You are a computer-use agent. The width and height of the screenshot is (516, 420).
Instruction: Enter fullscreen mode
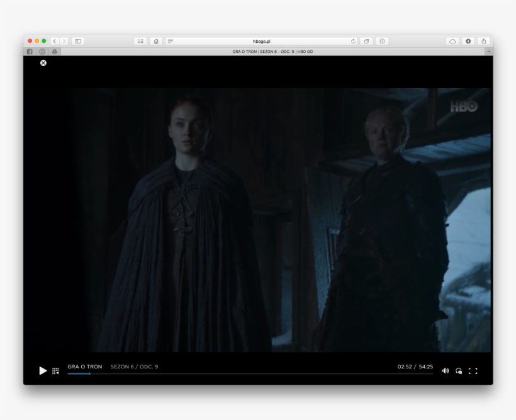tap(473, 371)
